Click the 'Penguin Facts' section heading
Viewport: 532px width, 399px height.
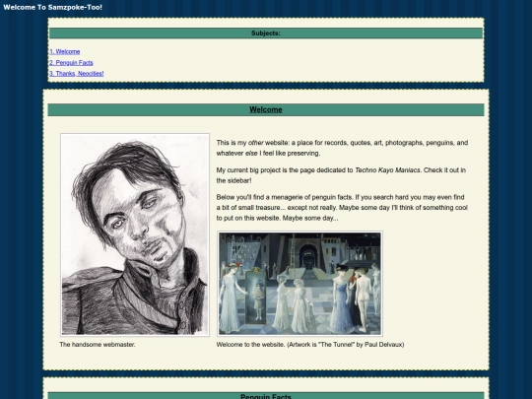(266, 396)
